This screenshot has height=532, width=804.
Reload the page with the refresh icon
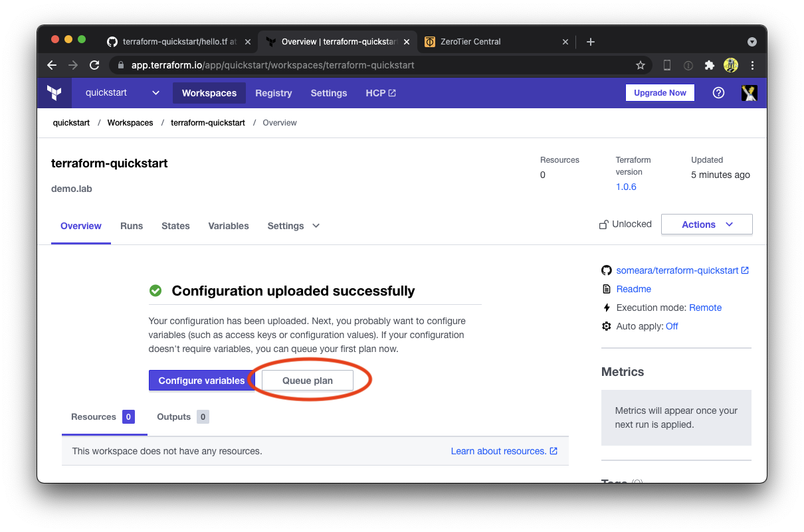pos(94,65)
